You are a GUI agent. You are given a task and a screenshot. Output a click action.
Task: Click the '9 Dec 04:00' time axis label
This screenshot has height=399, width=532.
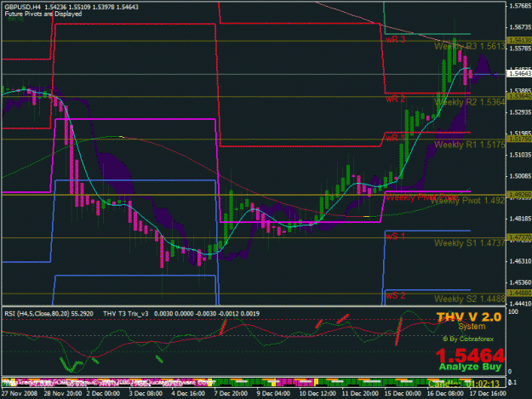[273, 394]
